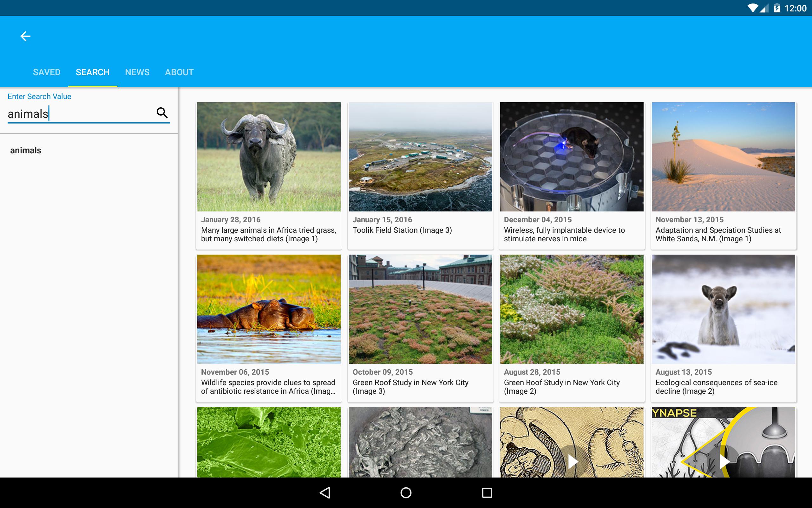Open 'Ecological consequences of sea-ice decline' title
The width and height of the screenshot is (812, 508).
(717, 387)
